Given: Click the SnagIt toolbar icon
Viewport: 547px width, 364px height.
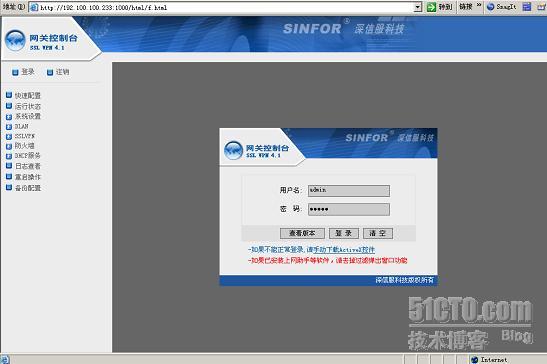Looking at the screenshot, I should pyautogui.click(x=490, y=7).
